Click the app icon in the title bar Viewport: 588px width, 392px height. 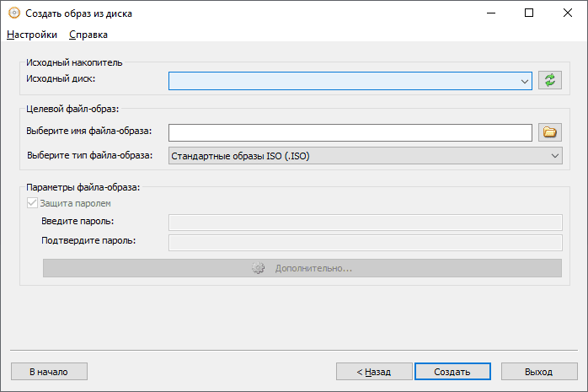pyautogui.click(x=13, y=13)
